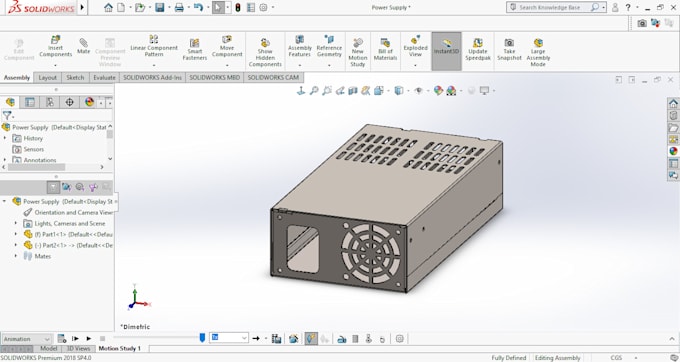
Task: Start a New Motion Study
Action: click(x=358, y=52)
